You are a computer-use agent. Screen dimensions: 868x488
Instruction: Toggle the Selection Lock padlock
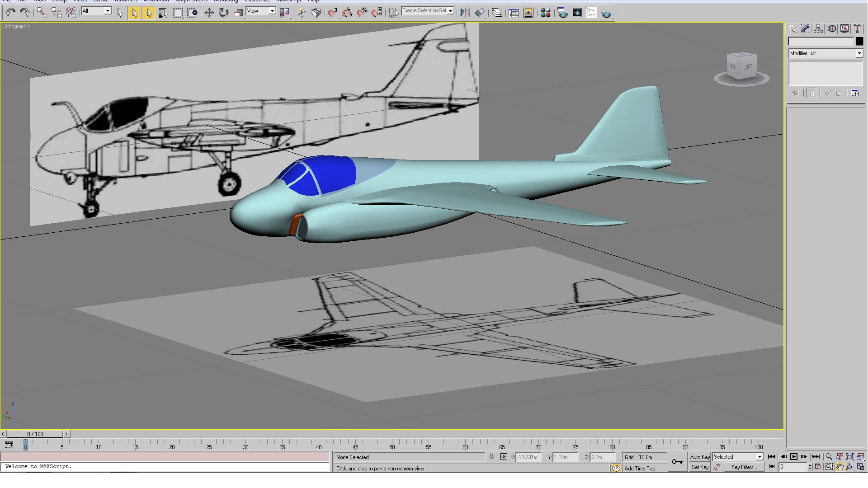coord(491,457)
